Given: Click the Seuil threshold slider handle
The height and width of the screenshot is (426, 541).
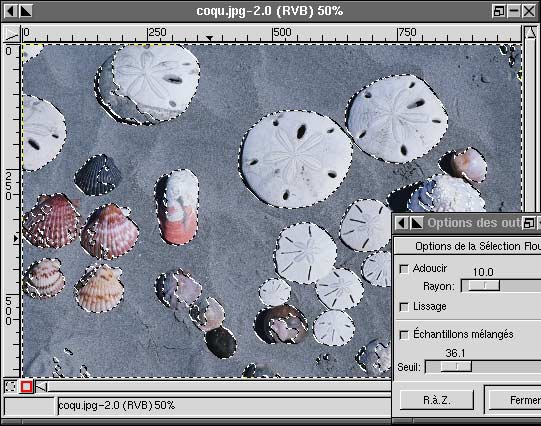Looking at the screenshot, I should coord(456,366).
